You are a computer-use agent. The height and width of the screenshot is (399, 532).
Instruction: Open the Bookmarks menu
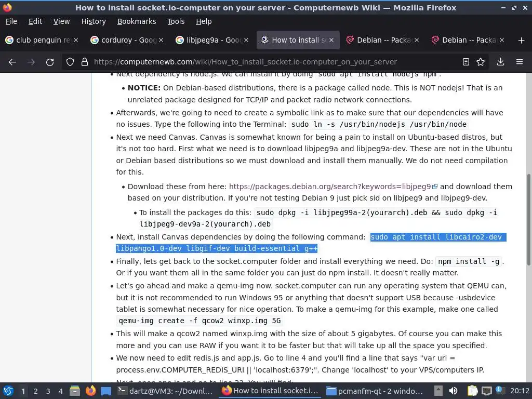click(137, 21)
